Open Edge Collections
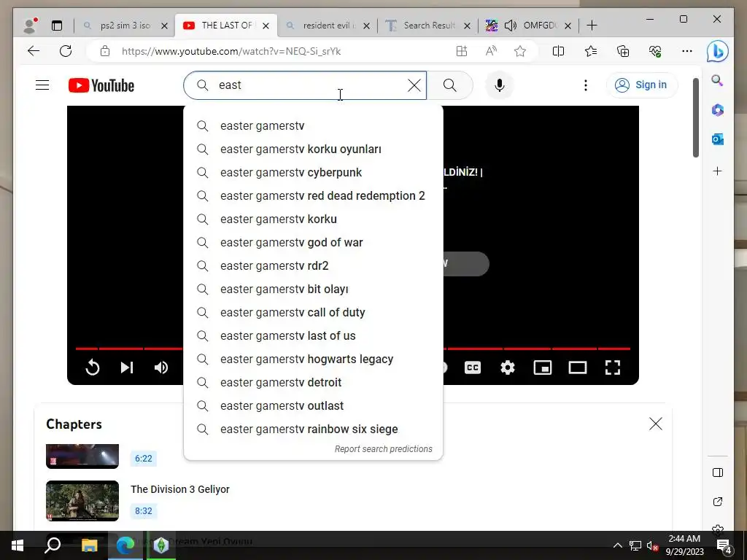This screenshot has height=560, width=747. 623,51
